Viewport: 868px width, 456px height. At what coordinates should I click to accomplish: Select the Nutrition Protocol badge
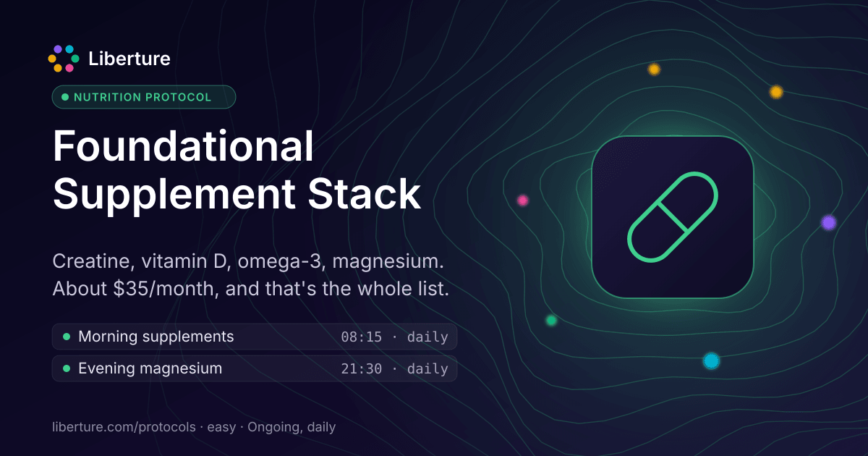tap(144, 97)
